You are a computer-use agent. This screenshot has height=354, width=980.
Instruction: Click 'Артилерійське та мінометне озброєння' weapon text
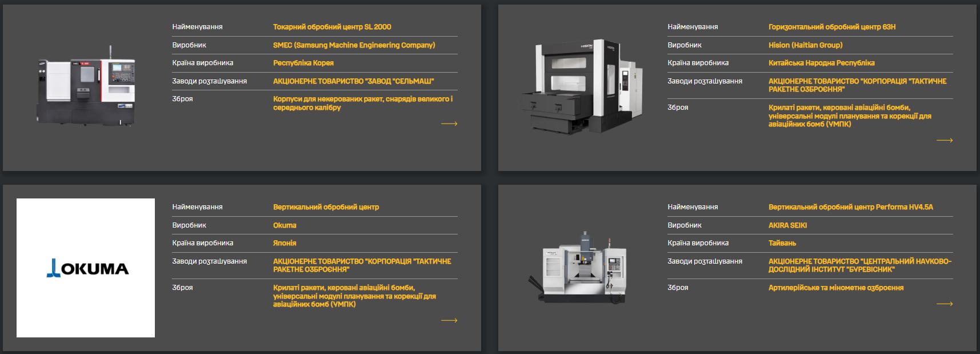pos(835,288)
